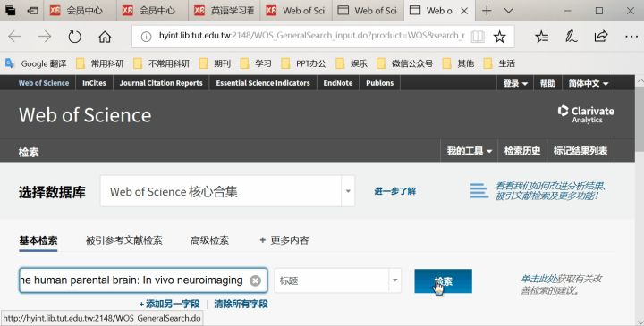644x326 pixels.
Task: Expand 简体中文 language dropdown
Action: [x=589, y=83]
